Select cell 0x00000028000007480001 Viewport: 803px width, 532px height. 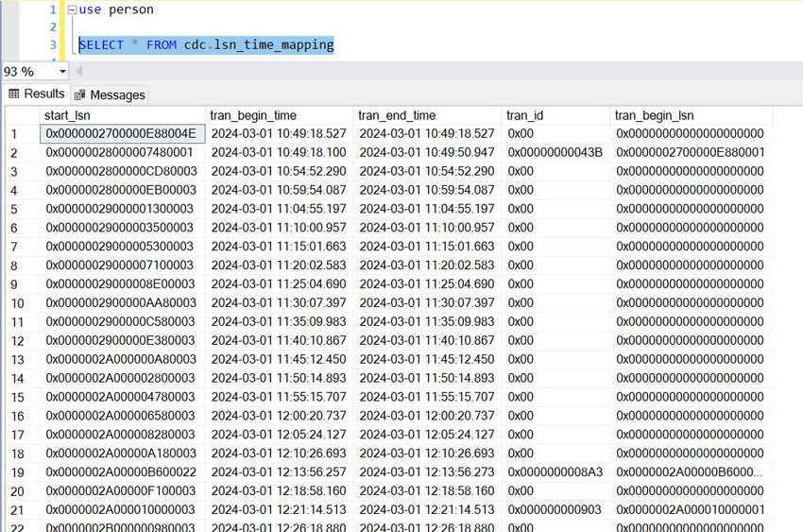click(x=122, y=152)
